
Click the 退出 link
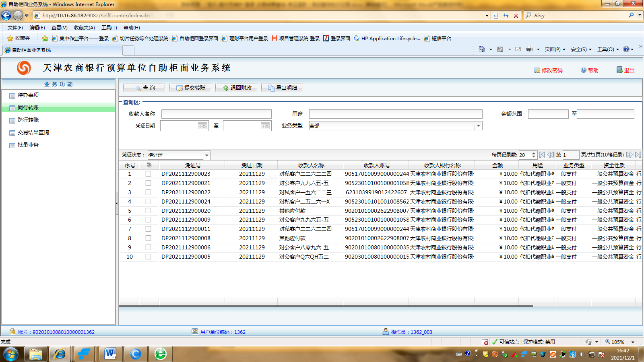(x=625, y=70)
